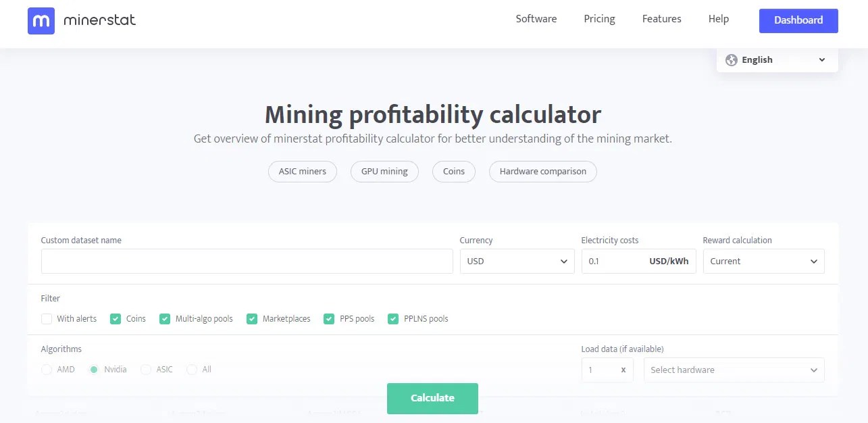This screenshot has height=423, width=868.
Task: Open the Select hardware dropdown
Action: (x=734, y=370)
